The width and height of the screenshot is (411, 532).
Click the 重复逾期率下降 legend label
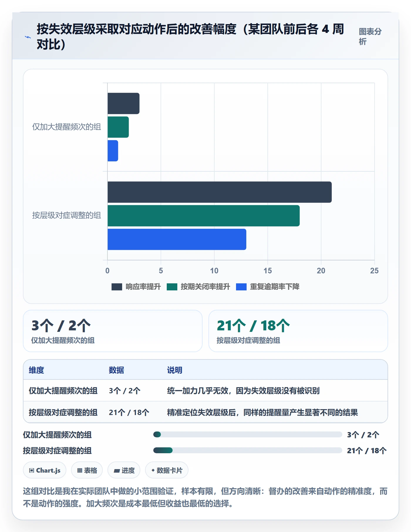[x=274, y=287]
